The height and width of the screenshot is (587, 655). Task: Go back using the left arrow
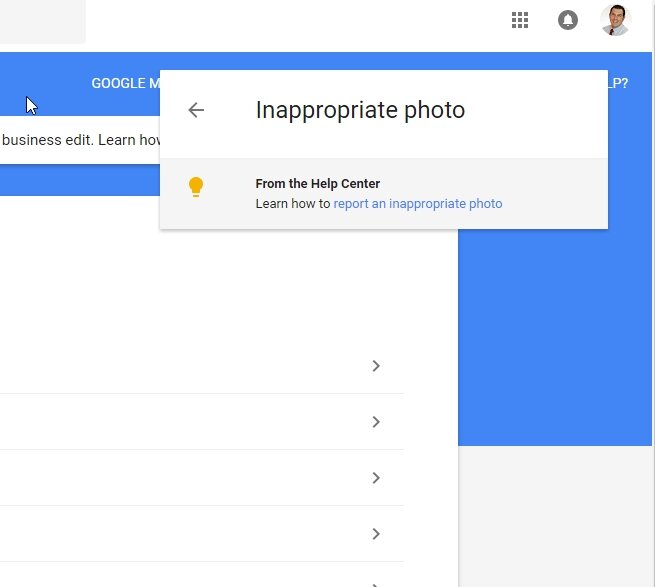(x=196, y=110)
